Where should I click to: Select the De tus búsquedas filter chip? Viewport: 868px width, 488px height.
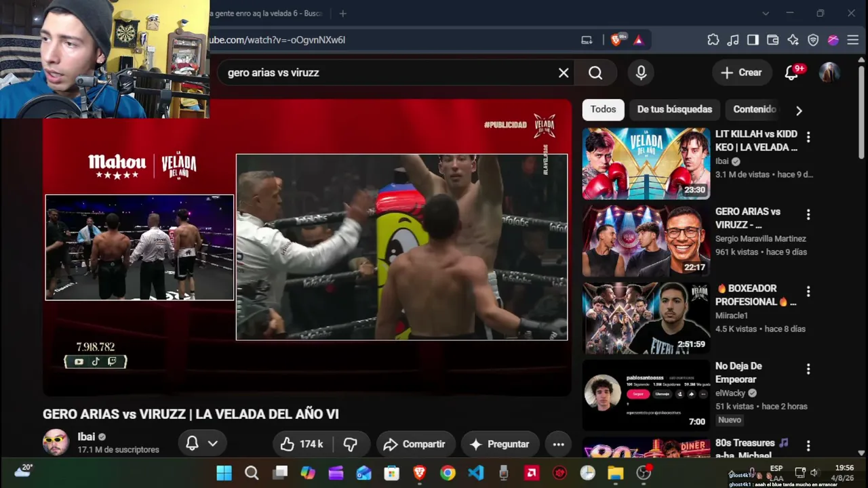675,109
